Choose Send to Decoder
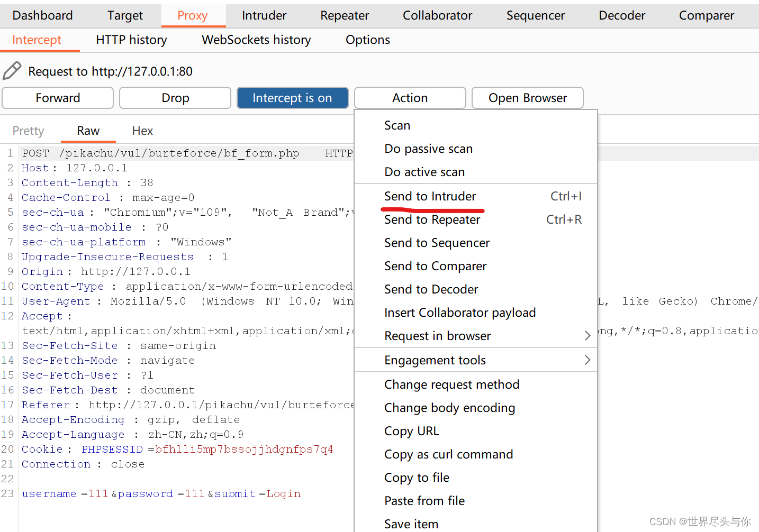Viewport: 759px width, 532px height. [x=476, y=289]
